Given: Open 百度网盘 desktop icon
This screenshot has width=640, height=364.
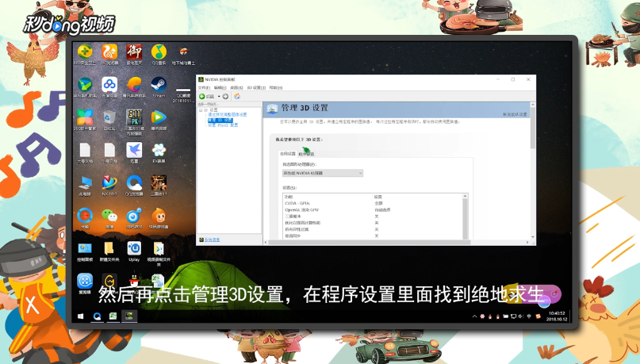Looking at the screenshot, I should pos(109,87).
